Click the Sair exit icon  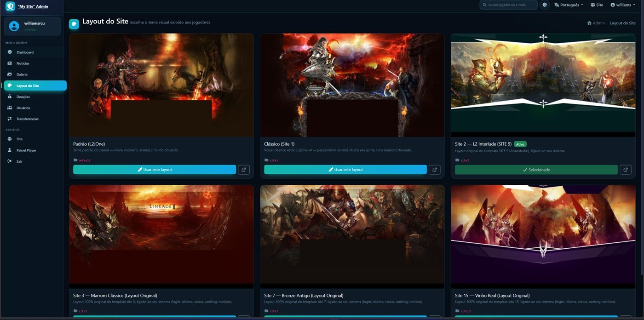tap(10, 161)
